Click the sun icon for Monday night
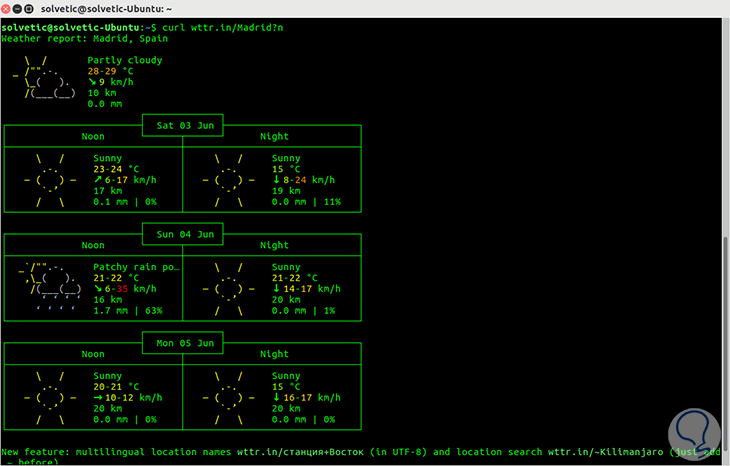The height and width of the screenshot is (466, 730). [229, 398]
